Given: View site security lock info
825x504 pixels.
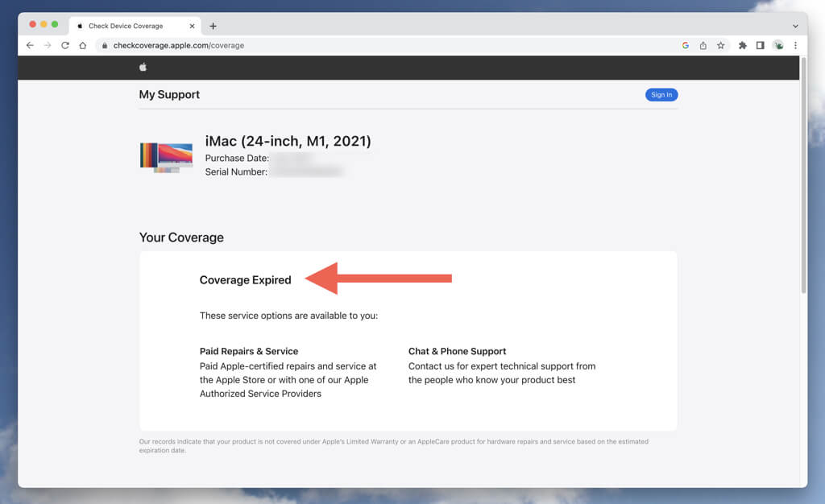Looking at the screenshot, I should pos(105,46).
